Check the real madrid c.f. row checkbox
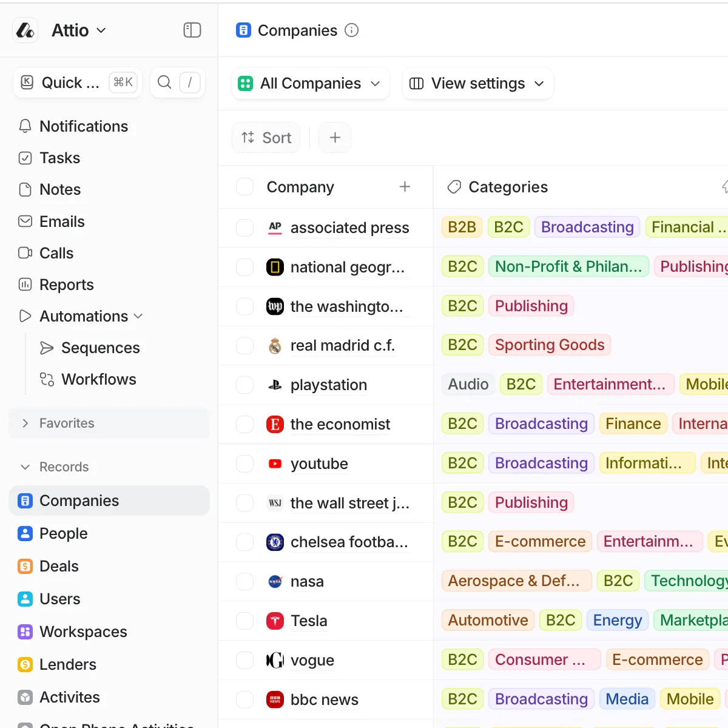728x728 pixels. click(244, 346)
